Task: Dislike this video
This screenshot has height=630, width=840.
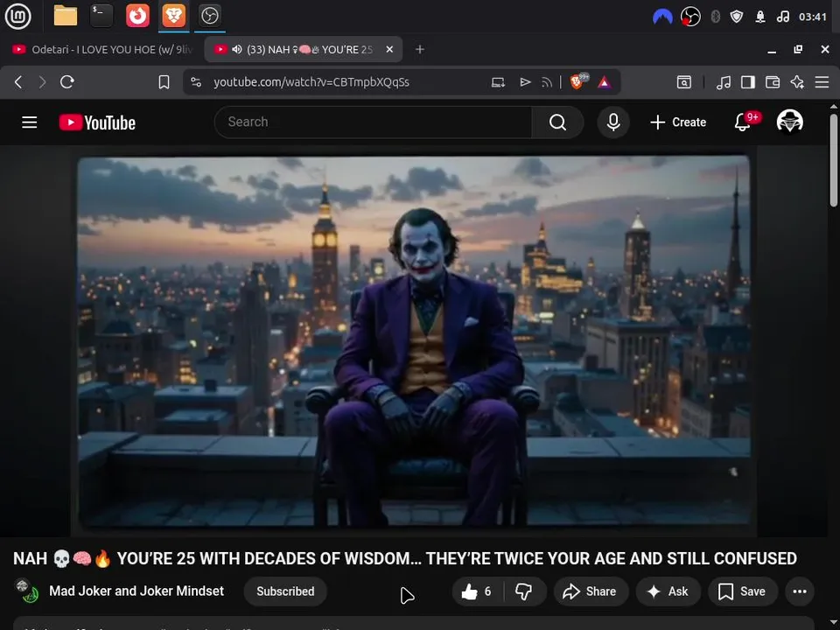Action: [524, 591]
